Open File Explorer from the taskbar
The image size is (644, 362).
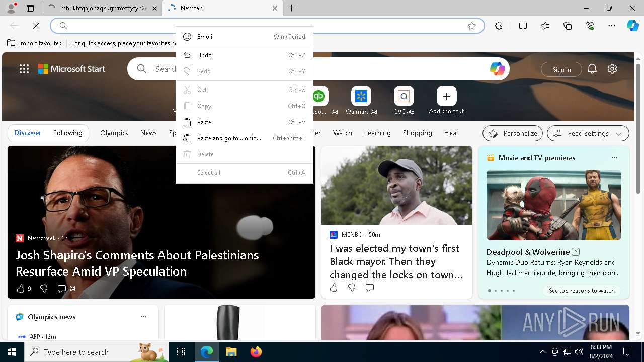coord(231,352)
